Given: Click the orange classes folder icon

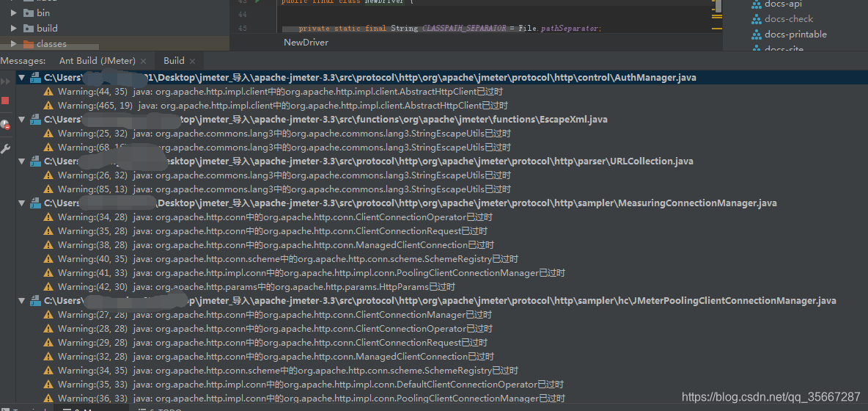Looking at the screenshot, I should click(x=29, y=44).
